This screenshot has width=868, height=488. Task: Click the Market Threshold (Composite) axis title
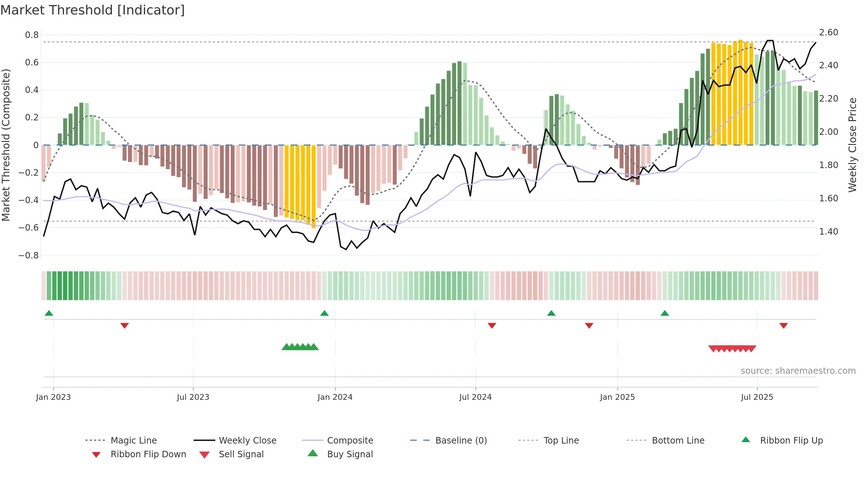click(6, 145)
